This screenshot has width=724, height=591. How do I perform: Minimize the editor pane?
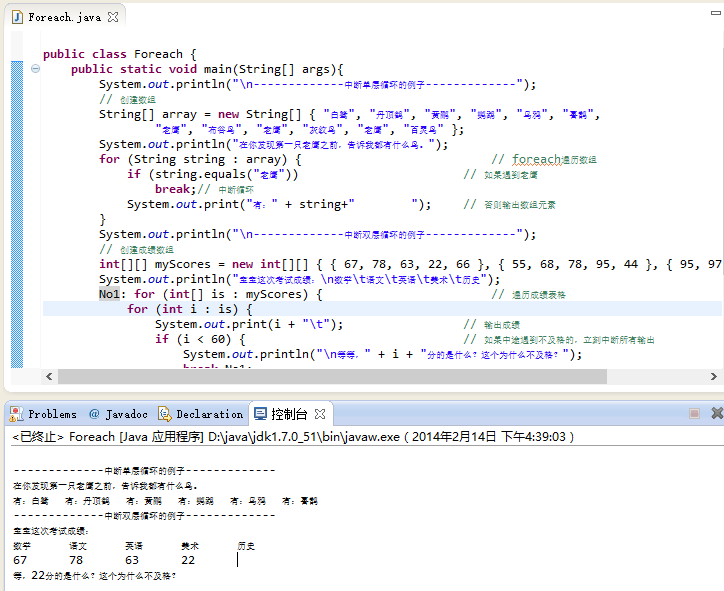715,13
